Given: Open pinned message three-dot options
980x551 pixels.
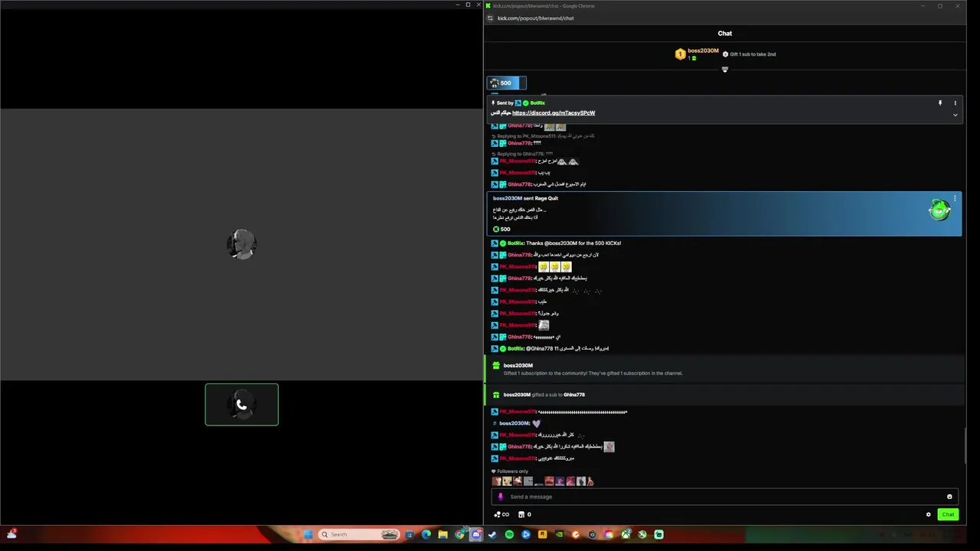Looking at the screenshot, I should (955, 103).
